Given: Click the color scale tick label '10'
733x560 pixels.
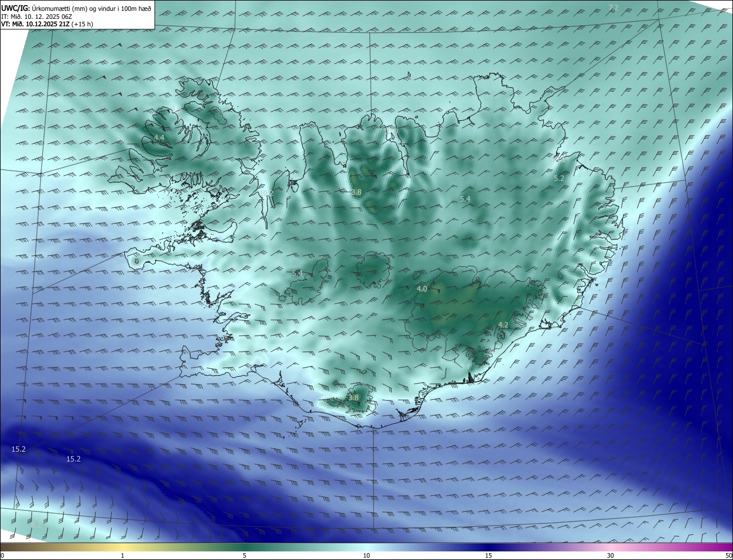Looking at the screenshot, I should coord(366,555).
